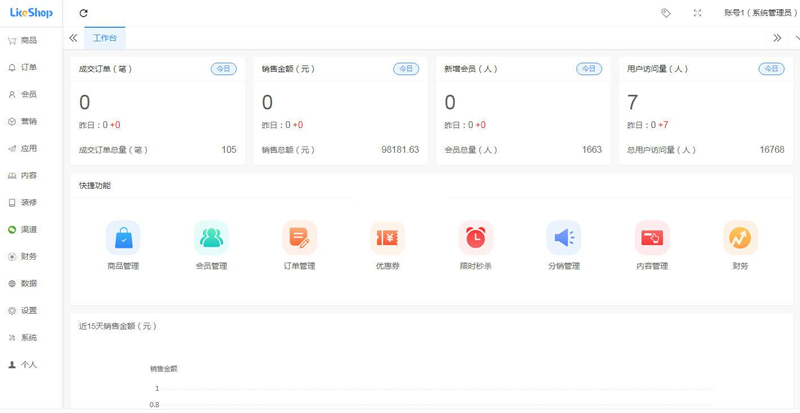Click the refresh icon in top bar
The image size is (800, 413).
[x=83, y=13]
